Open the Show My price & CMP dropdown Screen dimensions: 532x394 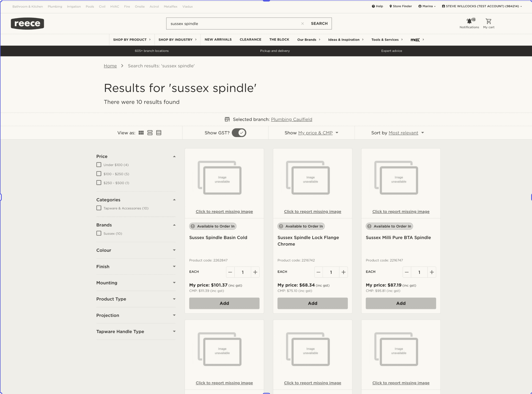(x=315, y=133)
